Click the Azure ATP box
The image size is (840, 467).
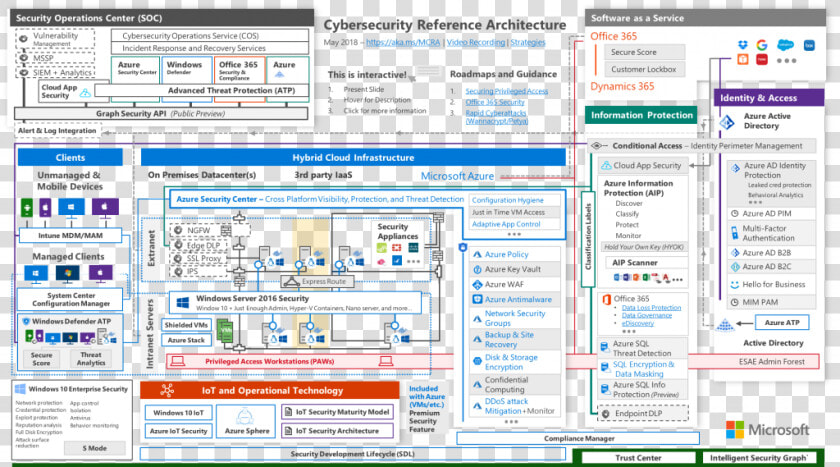[x=782, y=322]
